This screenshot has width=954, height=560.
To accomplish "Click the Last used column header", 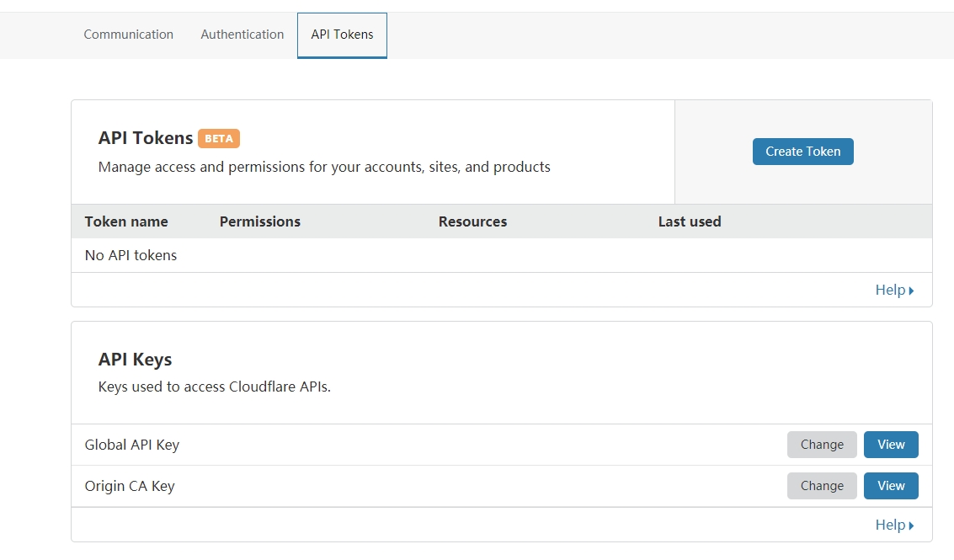I will 689,221.
